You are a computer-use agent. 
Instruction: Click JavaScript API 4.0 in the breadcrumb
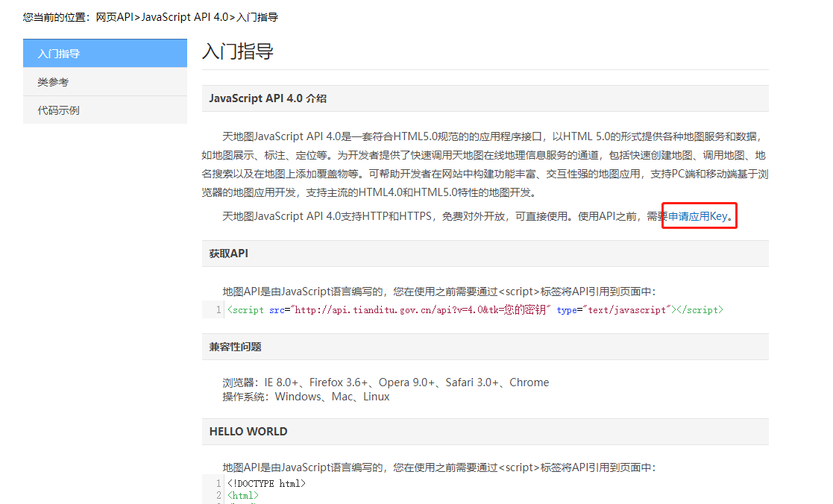point(185,17)
